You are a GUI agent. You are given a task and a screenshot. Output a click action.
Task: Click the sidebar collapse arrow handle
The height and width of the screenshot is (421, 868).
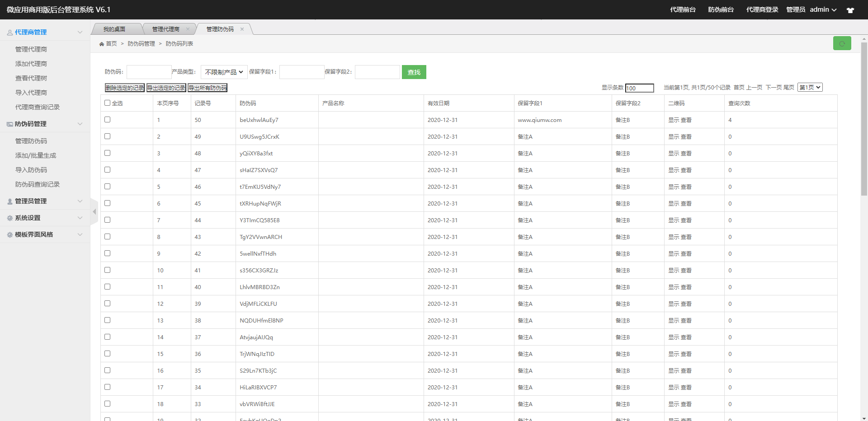(94, 211)
